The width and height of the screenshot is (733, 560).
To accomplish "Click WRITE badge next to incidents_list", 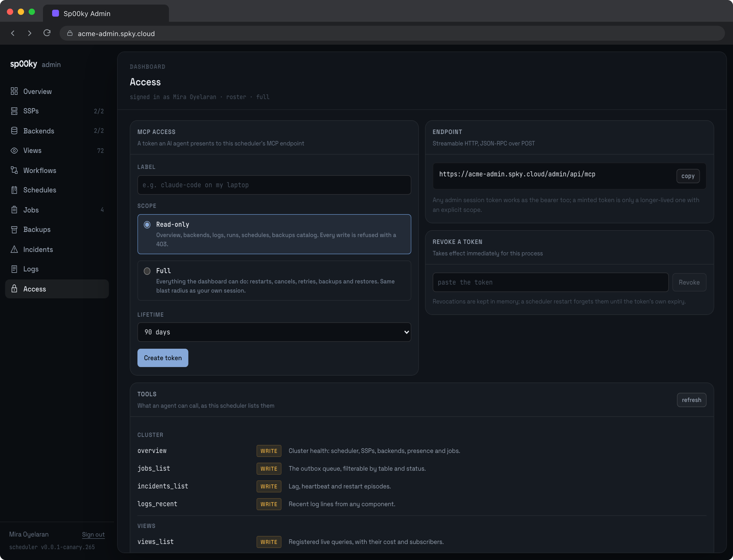I will (x=269, y=486).
